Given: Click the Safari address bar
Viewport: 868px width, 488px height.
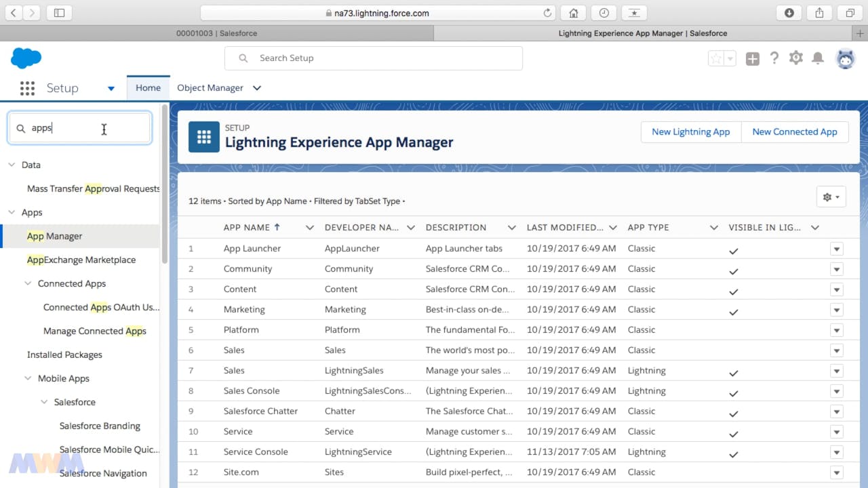Looking at the screenshot, I should coord(378,13).
